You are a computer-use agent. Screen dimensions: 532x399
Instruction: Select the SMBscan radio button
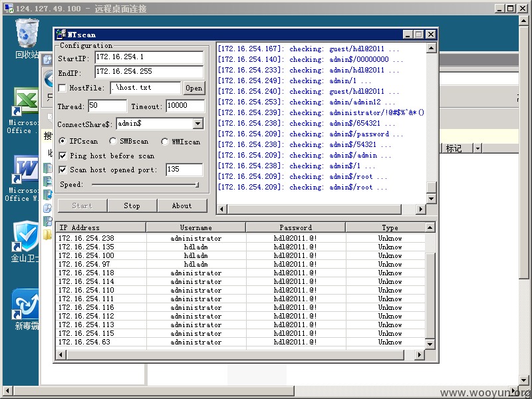pos(113,141)
